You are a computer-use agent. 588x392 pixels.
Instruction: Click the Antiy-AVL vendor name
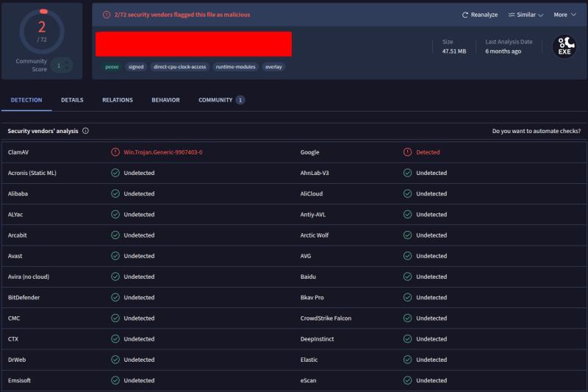313,215
